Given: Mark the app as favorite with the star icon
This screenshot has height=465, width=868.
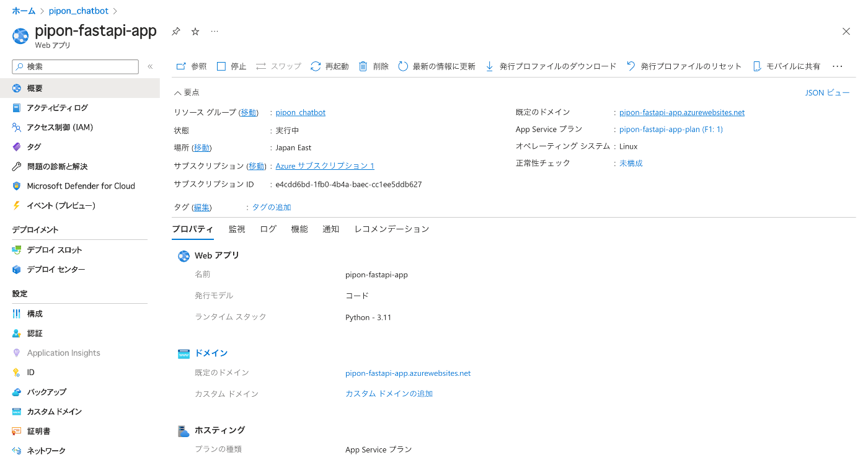Looking at the screenshot, I should [195, 32].
